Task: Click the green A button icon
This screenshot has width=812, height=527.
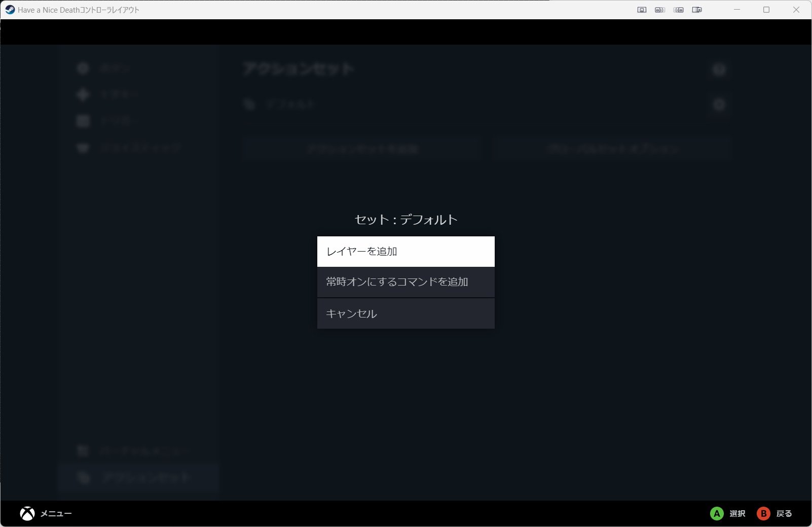Action: pyautogui.click(x=717, y=513)
